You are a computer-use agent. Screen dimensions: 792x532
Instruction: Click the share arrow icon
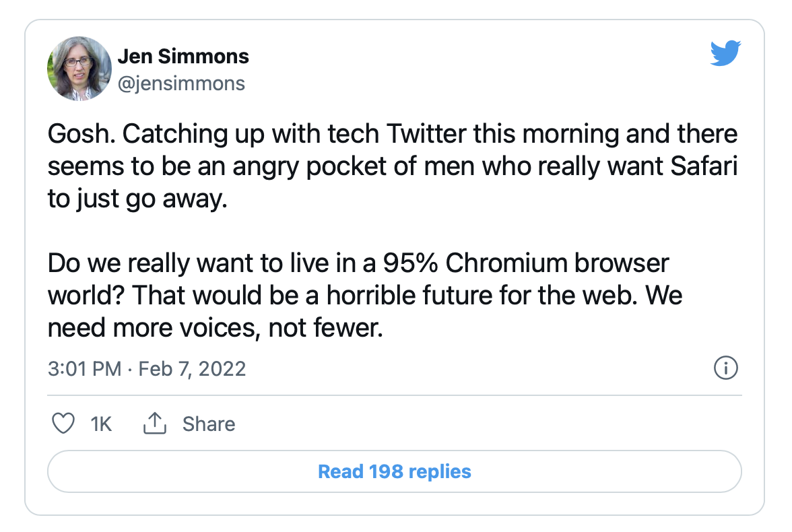155,424
